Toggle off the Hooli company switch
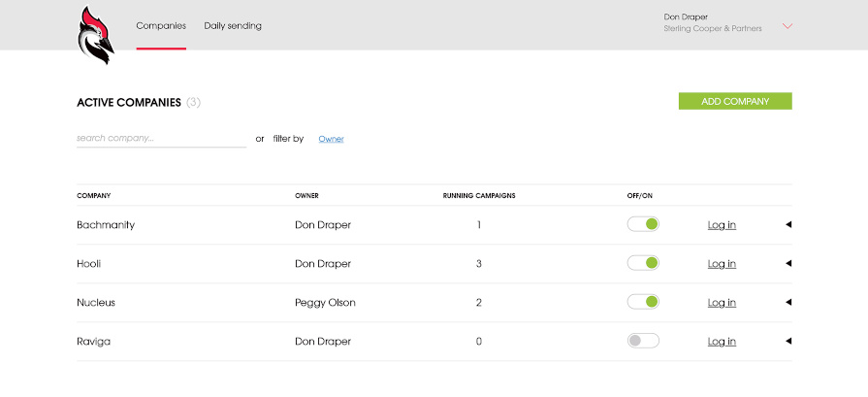This screenshot has width=868, height=397. click(x=643, y=263)
